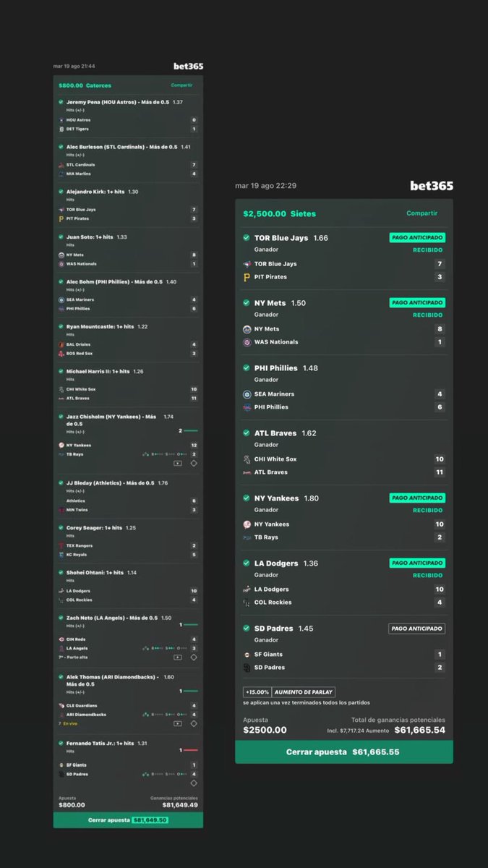Click green check beside Shohei Ohtani selection
Screen dimensions: 488x868
coord(61,573)
